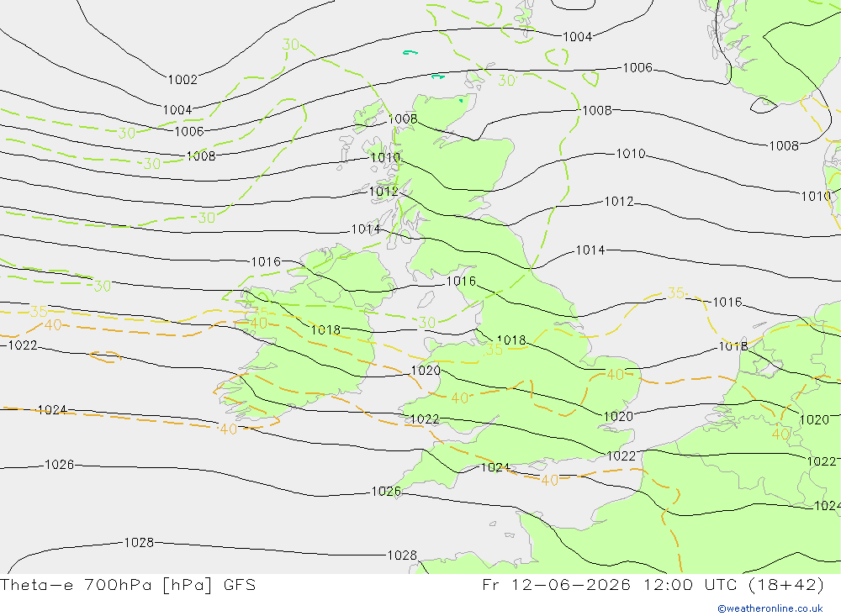The height and width of the screenshot is (616, 841).
Task: Click the 1018 label near the Dutch coast
Action: 733,346
